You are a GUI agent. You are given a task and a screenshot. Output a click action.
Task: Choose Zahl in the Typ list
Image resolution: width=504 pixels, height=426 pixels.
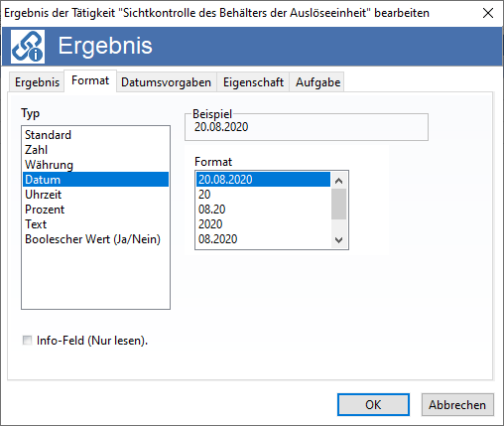(95, 150)
